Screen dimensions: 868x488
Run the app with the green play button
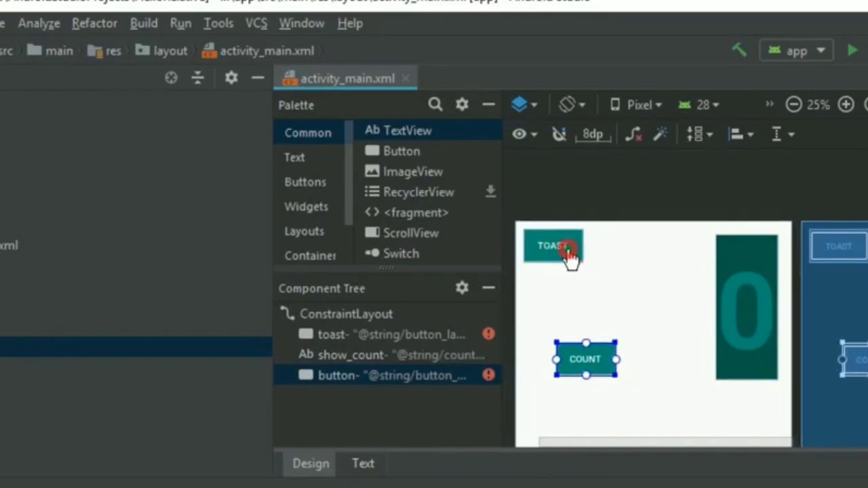(852, 50)
